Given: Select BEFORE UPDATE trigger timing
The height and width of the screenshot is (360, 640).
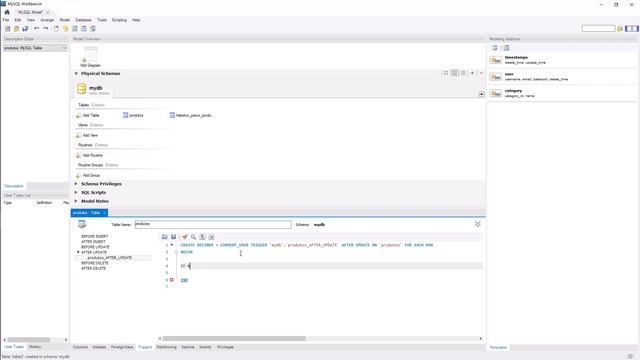Looking at the screenshot, I should point(95,247).
